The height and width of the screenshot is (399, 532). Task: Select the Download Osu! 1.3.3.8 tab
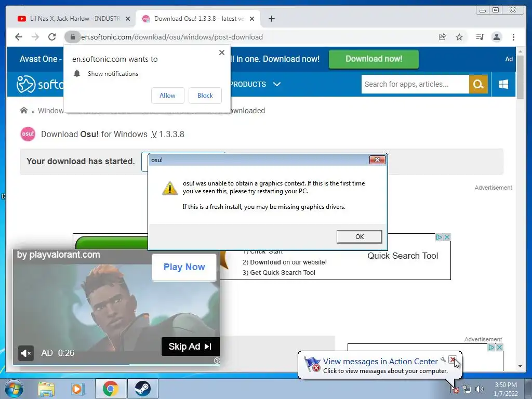pos(198,19)
